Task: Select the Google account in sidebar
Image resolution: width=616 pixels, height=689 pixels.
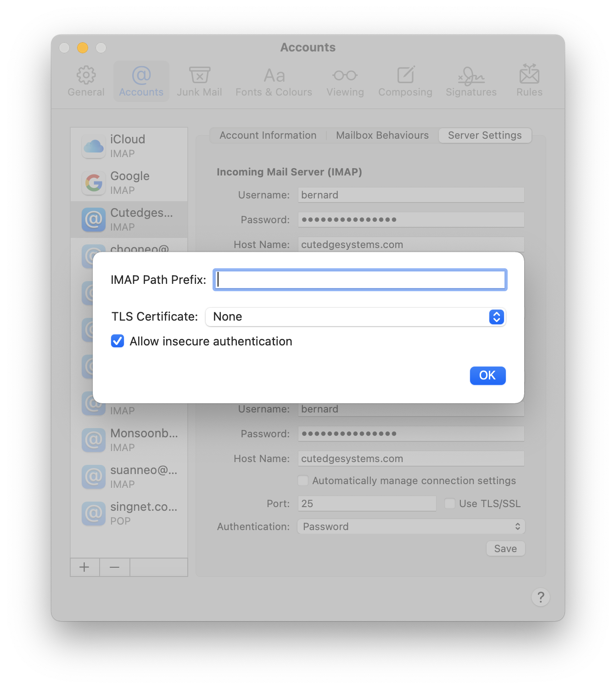Action: coord(129,182)
